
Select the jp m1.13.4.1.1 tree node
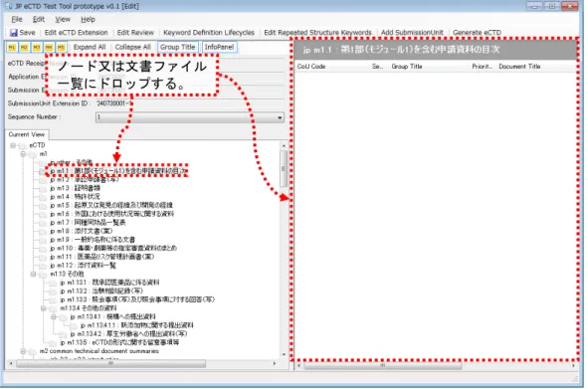click(137, 325)
